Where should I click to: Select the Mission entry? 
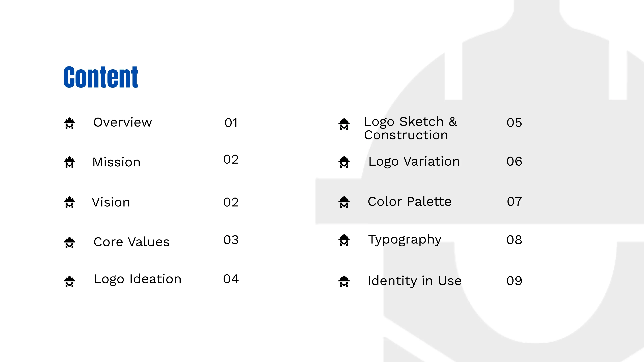click(x=117, y=162)
